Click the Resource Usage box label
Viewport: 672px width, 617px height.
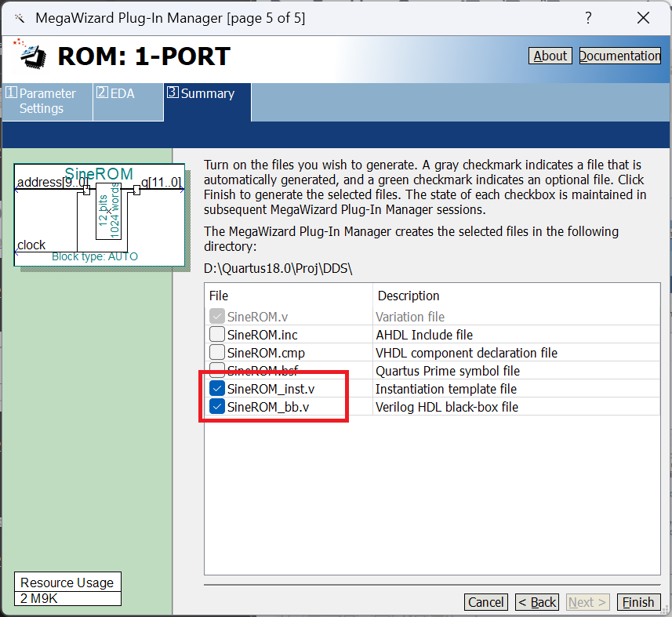click(x=67, y=583)
